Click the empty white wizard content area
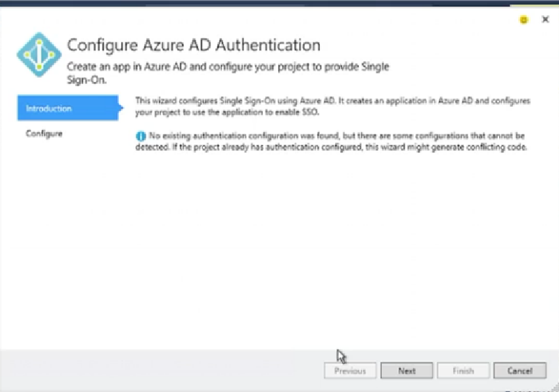559x392 pixels. 335,251
